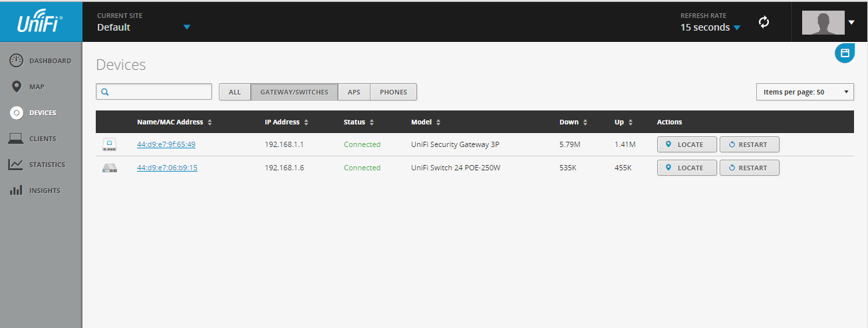This screenshot has width=868, height=328.
Task: Restart the Switch 24 POE-250W
Action: 749,168
